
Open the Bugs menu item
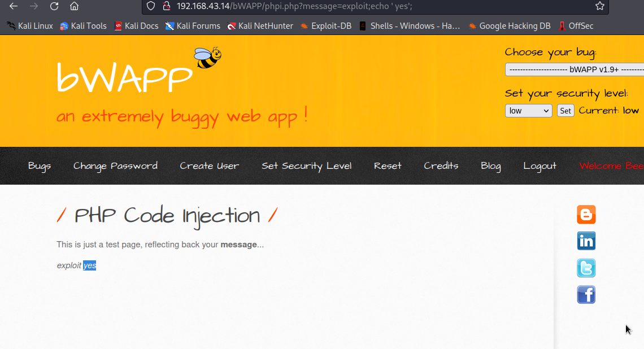(x=40, y=166)
